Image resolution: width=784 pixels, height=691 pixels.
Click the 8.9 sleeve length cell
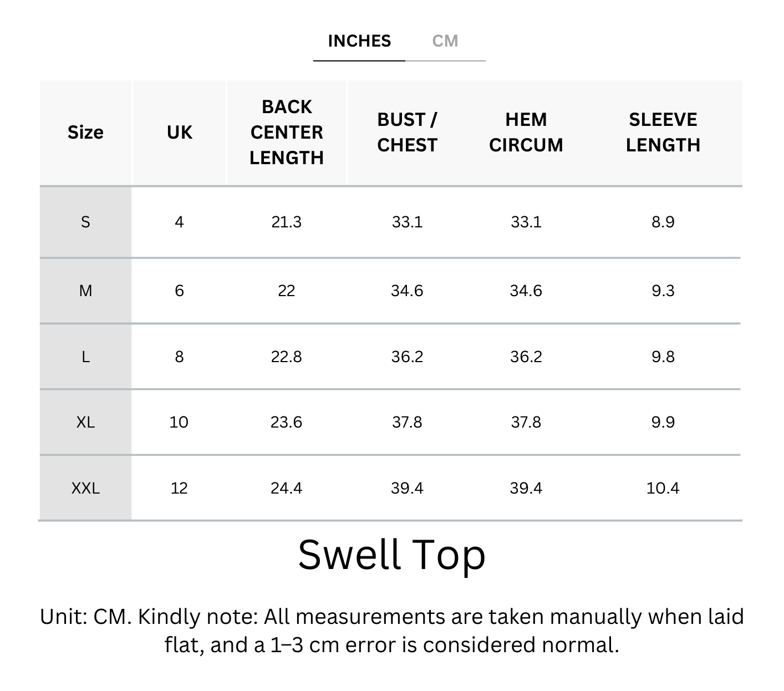(x=663, y=222)
